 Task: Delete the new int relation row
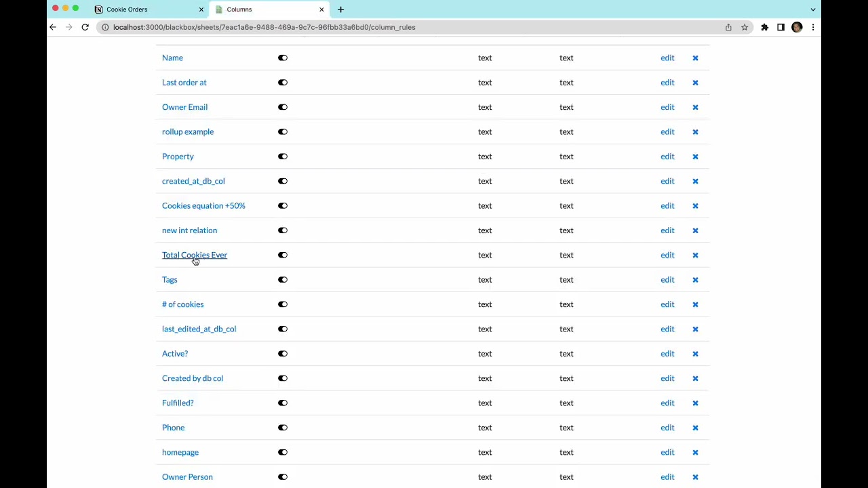pyautogui.click(x=695, y=230)
